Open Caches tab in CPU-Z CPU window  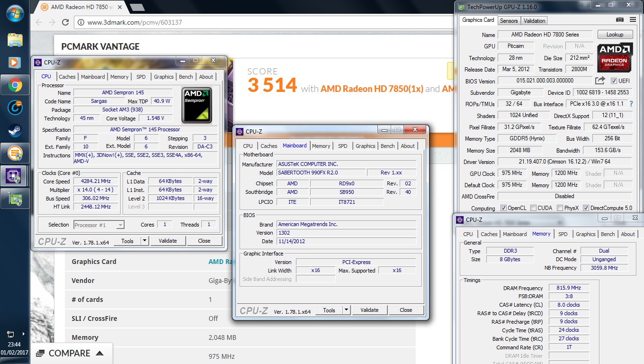(x=67, y=76)
